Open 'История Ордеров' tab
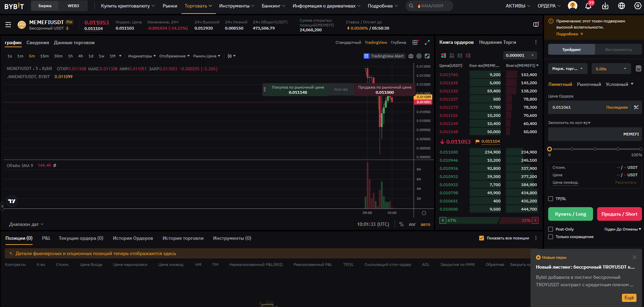 point(133,238)
